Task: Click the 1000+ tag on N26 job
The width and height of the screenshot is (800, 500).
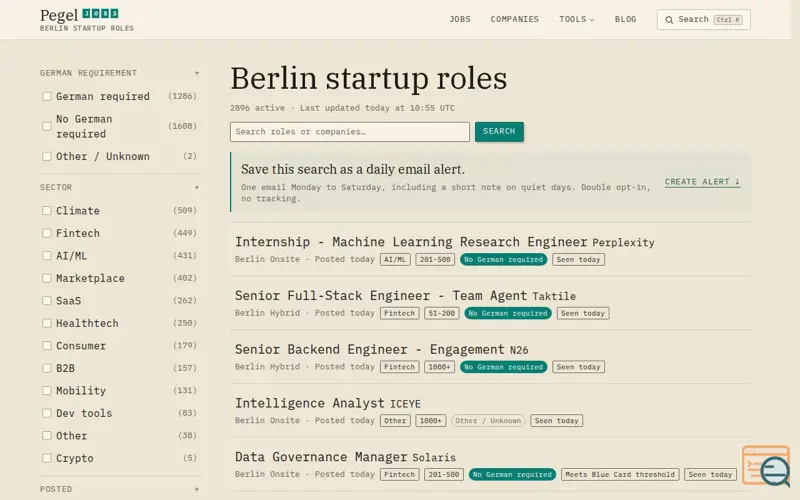Action: pos(439,367)
